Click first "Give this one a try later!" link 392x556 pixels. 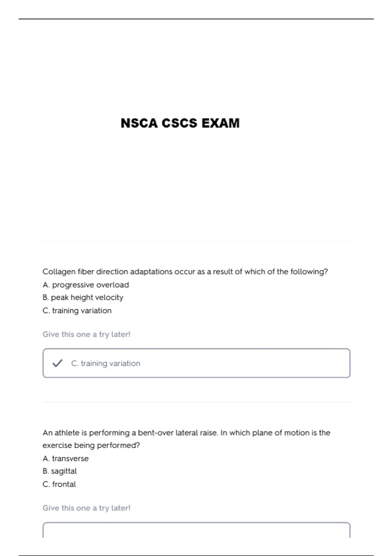click(x=87, y=334)
